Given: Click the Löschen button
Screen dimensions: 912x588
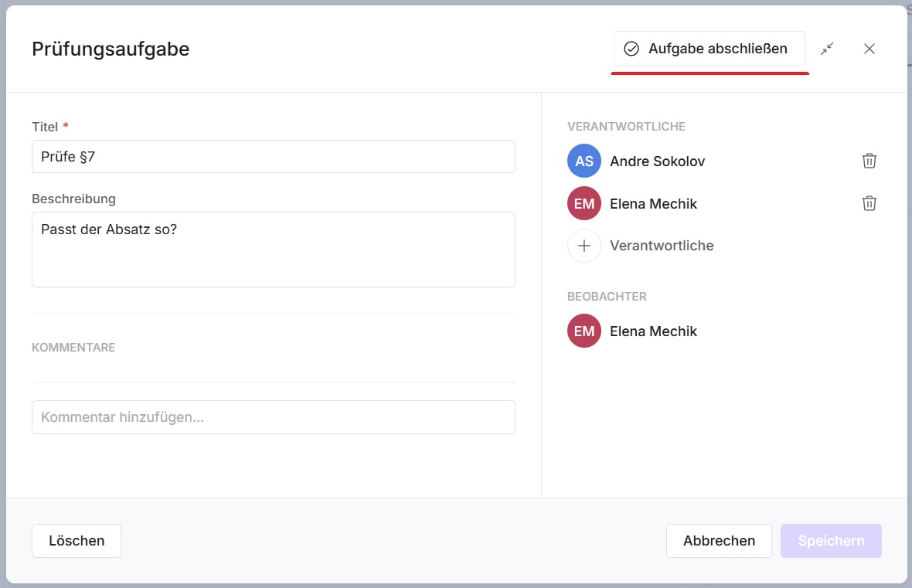Looking at the screenshot, I should coord(77,541).
